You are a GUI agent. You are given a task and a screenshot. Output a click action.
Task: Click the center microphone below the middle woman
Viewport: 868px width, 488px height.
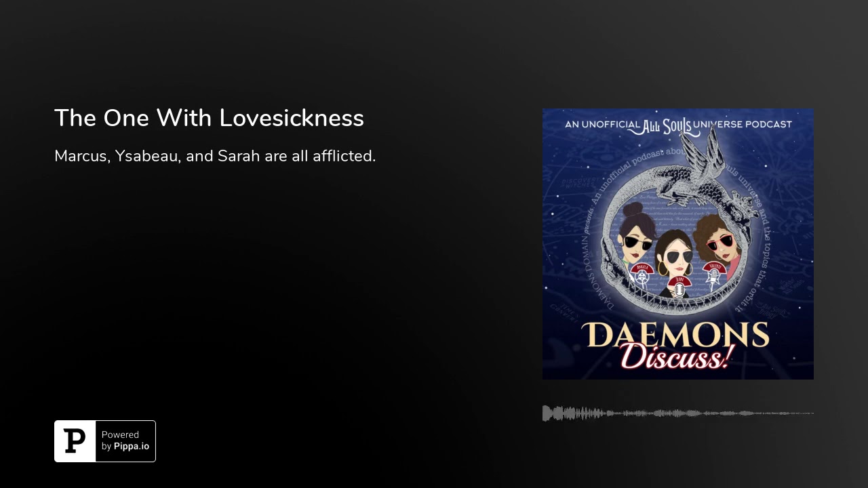pos(679,287)
